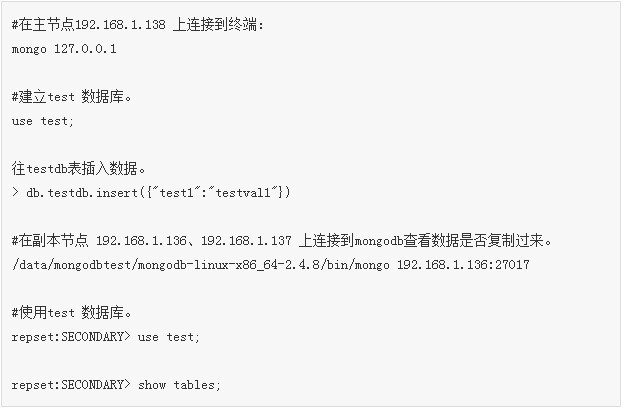Viewport: 624px width, 408px height.
Task: Click 'repset:SECONDARY> use test;' line
Action: coord(105,337)
